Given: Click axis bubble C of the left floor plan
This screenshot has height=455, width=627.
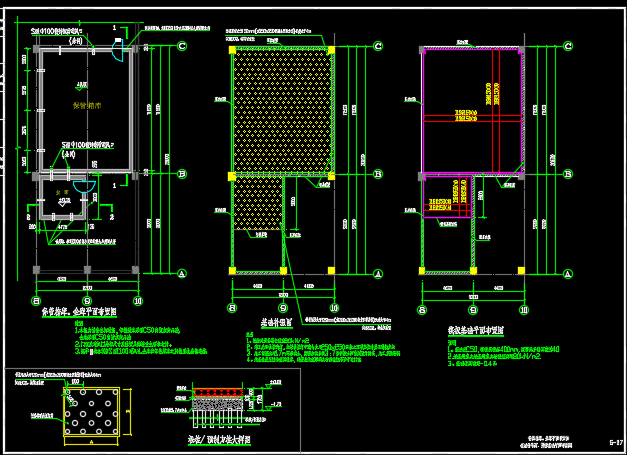Looking at the screenshot, I should (x=182, y=46).
